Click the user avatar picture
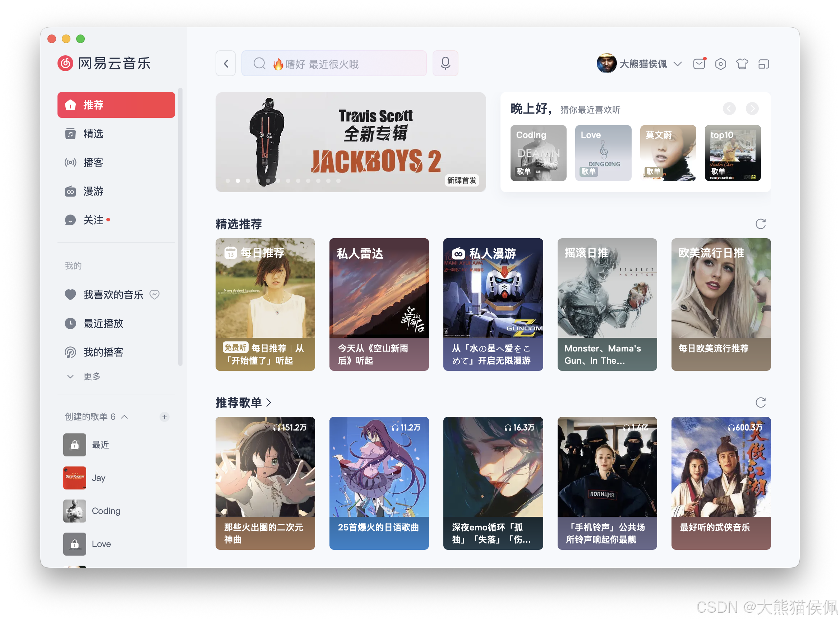Image resolution: width=840 pixels, height=621 pixels. 606,64
